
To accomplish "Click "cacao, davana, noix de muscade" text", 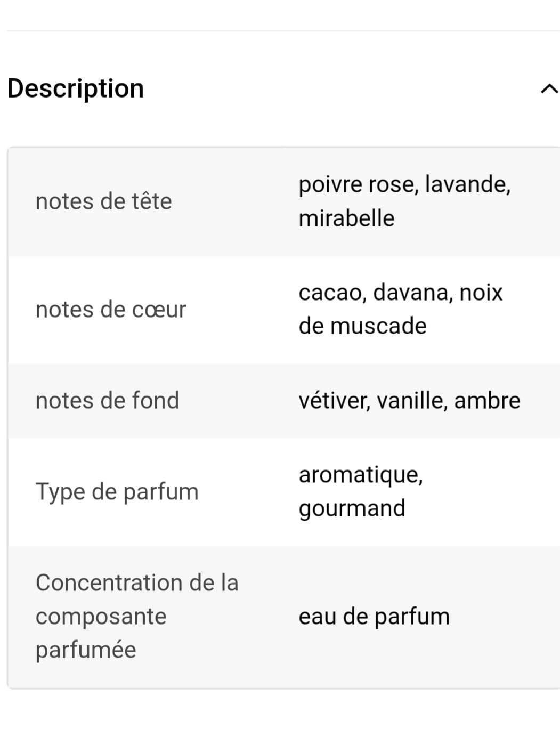I will coord(400,309).
